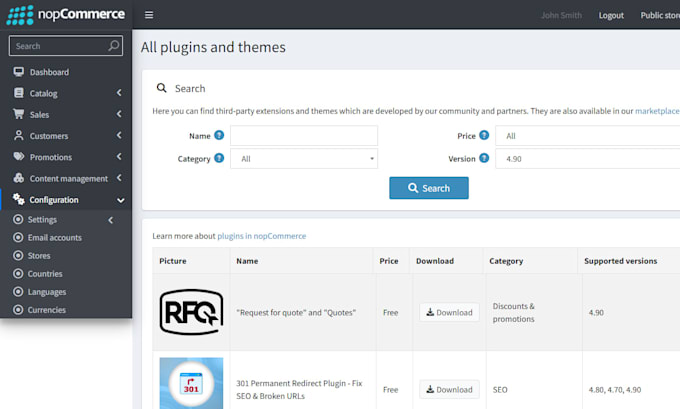The width and height of the screenshot is (680, 409).
Task: Open the marketplace link
Action: click(657, 111)
